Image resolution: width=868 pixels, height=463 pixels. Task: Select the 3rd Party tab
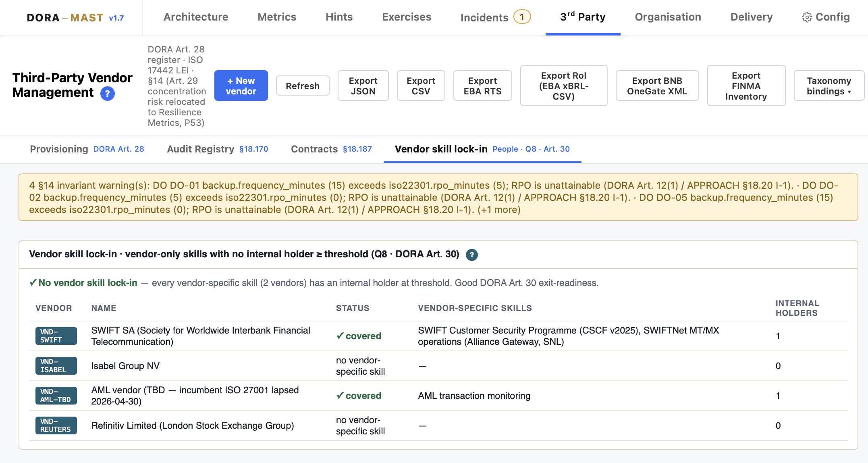click(x=583, y=17)
